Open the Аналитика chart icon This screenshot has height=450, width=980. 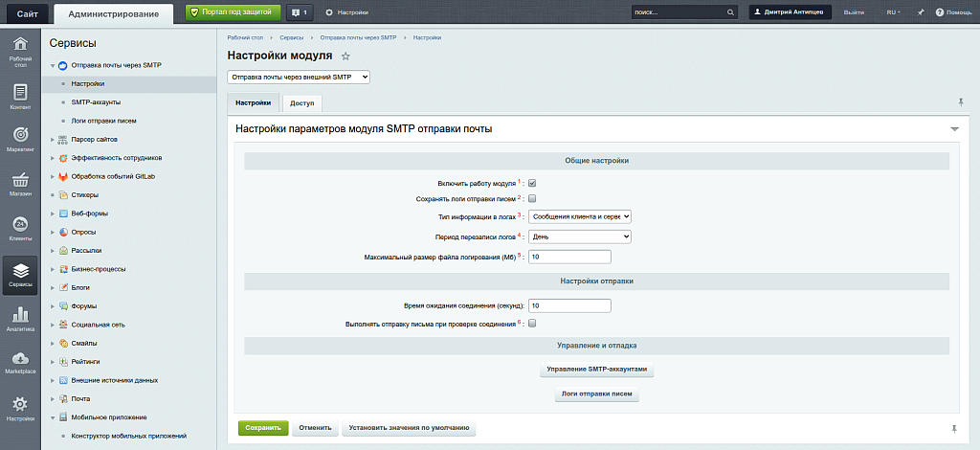tap(20, 318)
